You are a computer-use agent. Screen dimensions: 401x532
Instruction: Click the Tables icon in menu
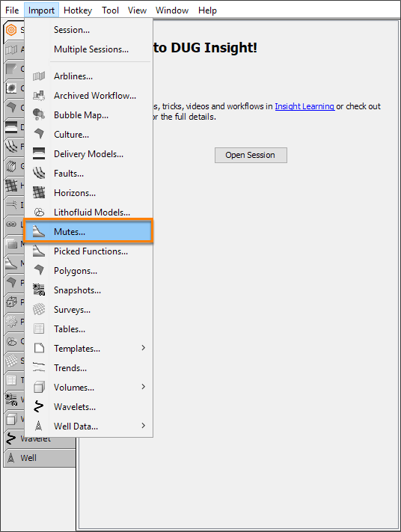[x=39, y=328]
